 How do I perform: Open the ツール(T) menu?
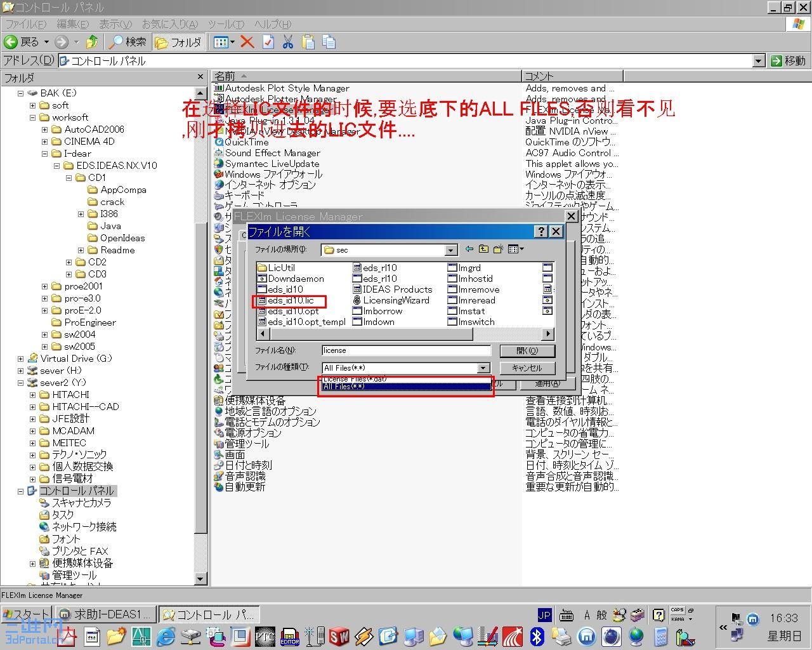[x=226, y=24]
